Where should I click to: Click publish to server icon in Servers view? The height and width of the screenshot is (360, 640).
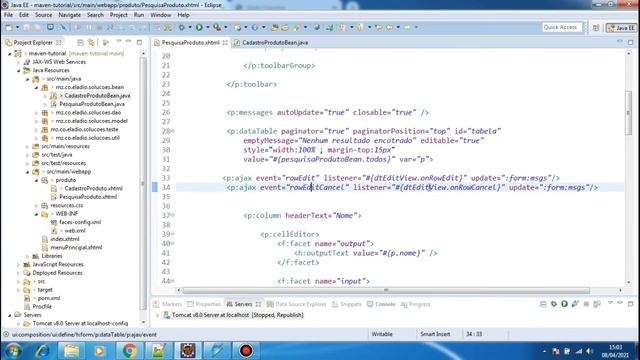(597, 304)
